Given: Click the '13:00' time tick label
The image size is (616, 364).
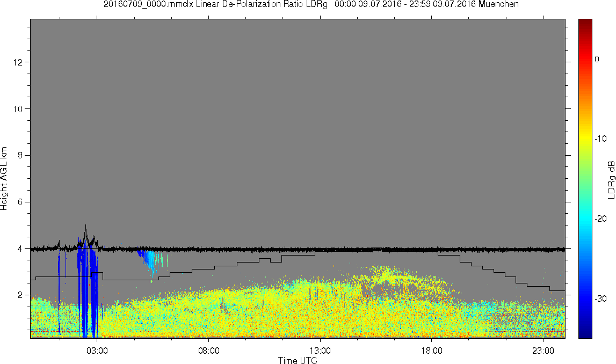Looking at the screenshot, I should (x=320, y=351).
